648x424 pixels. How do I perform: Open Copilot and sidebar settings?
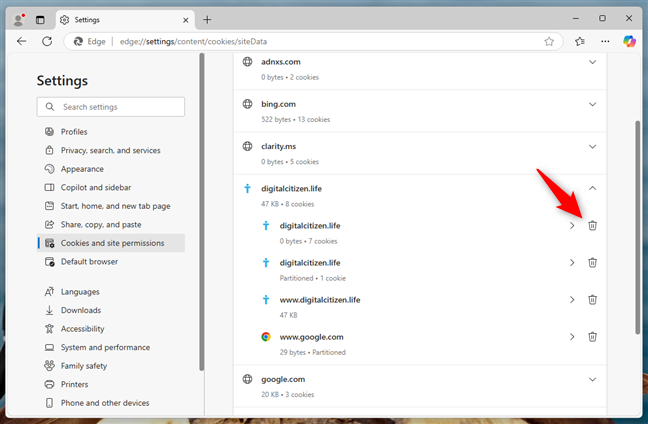111,188
